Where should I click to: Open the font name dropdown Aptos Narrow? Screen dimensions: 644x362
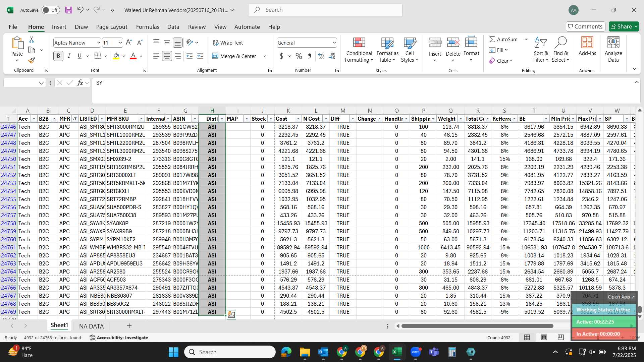click(x=98, y=43)
